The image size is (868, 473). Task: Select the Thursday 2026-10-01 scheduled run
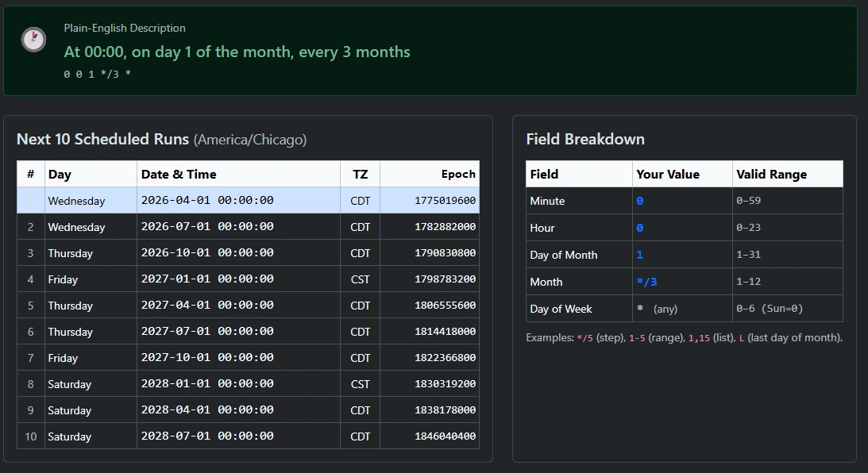(x=199, y=253)
